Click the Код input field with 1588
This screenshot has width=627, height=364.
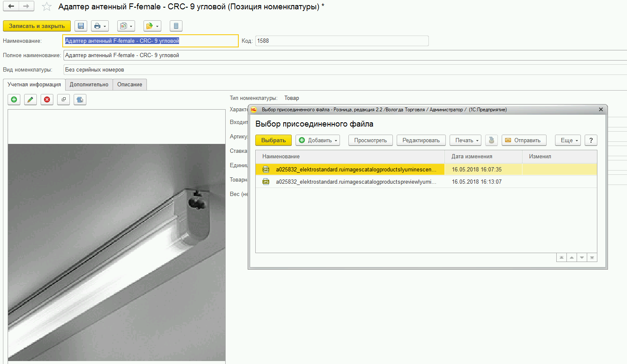(x=342, y=41)
